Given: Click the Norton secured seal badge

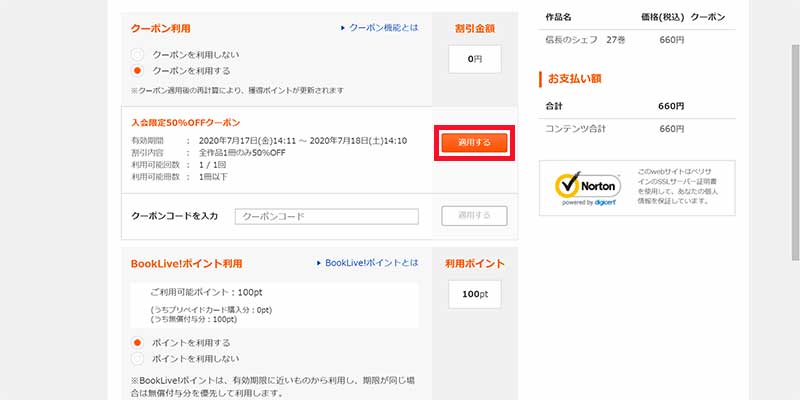Looking at the screenshot, I should (x=589, y=186).
